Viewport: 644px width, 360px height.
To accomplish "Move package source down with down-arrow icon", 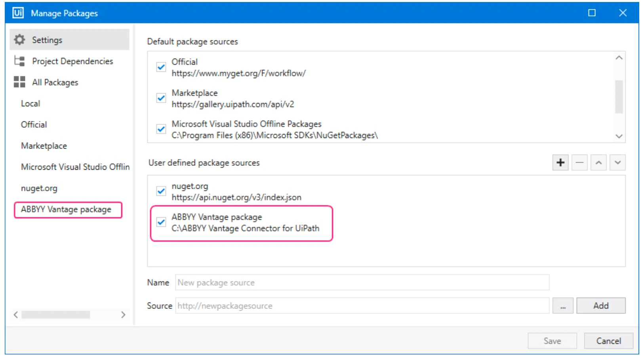I will pos(617,163).
